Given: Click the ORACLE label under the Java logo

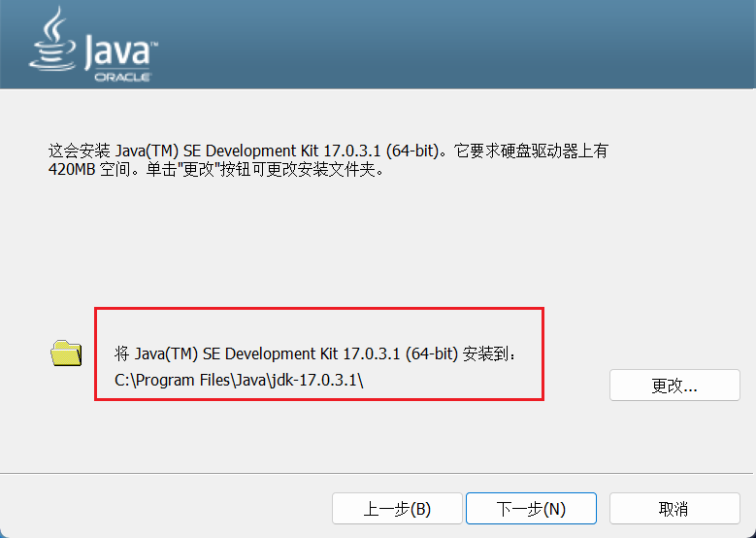Looking at the screenshot, I should (x=121, y=78).
